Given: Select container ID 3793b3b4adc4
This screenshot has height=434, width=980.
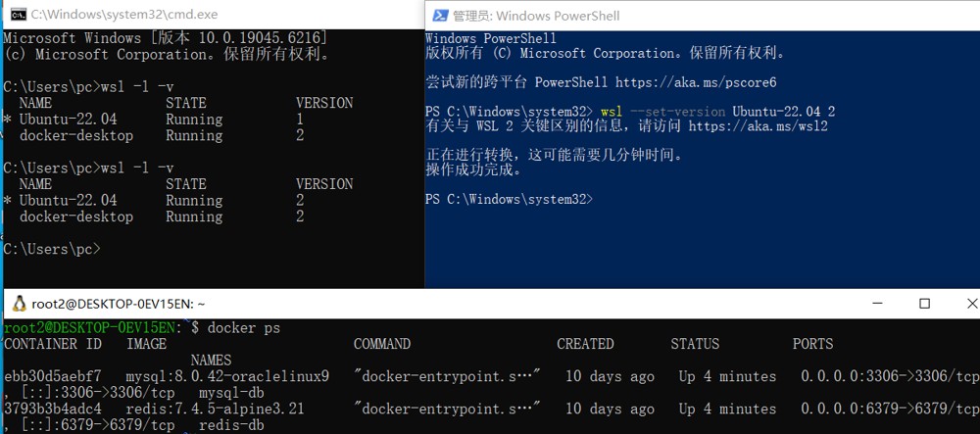Looking at the screenshot, I should point(52,410).
